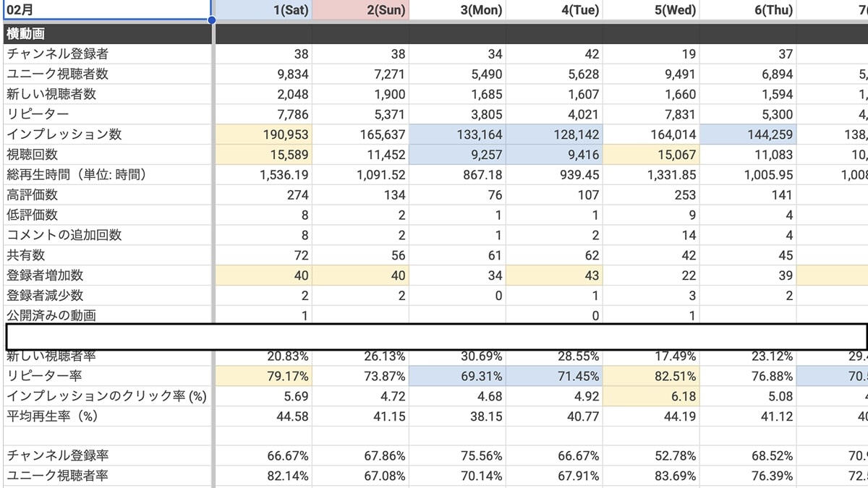Image resolution: width=868 pixels, height=488 pixels.
Task: Click the channel subscription rate 52.78%
Action: 652,456
